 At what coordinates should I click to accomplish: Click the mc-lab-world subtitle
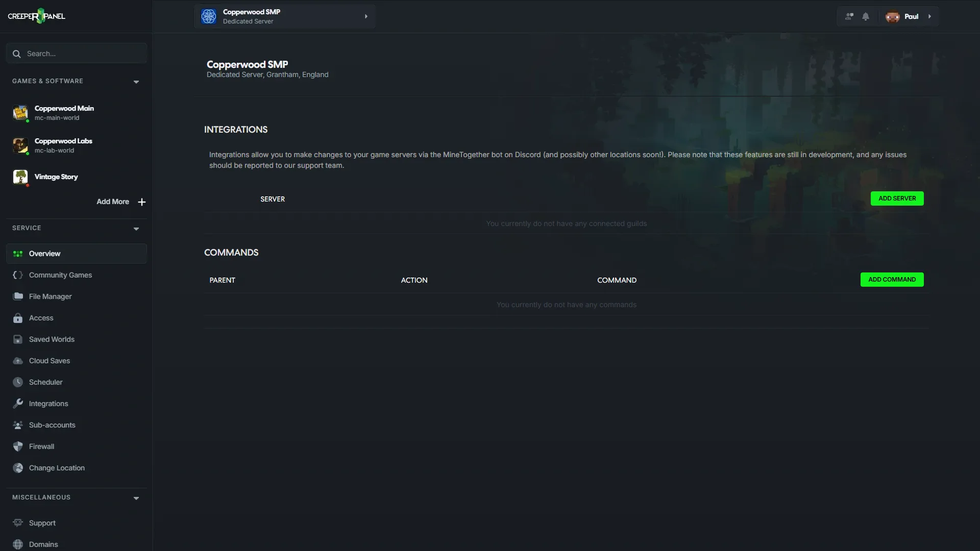tap(54, 151)
